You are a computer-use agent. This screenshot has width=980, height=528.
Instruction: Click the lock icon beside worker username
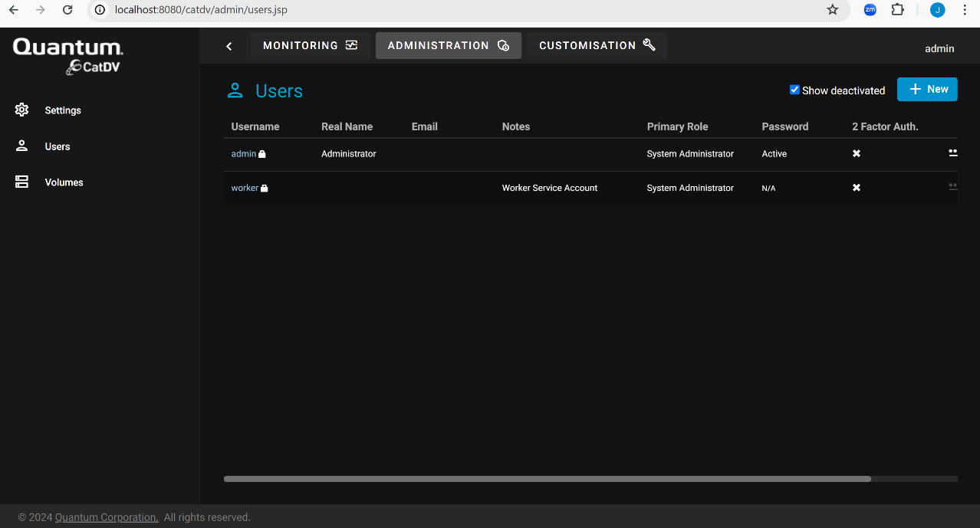click(265, 188)
